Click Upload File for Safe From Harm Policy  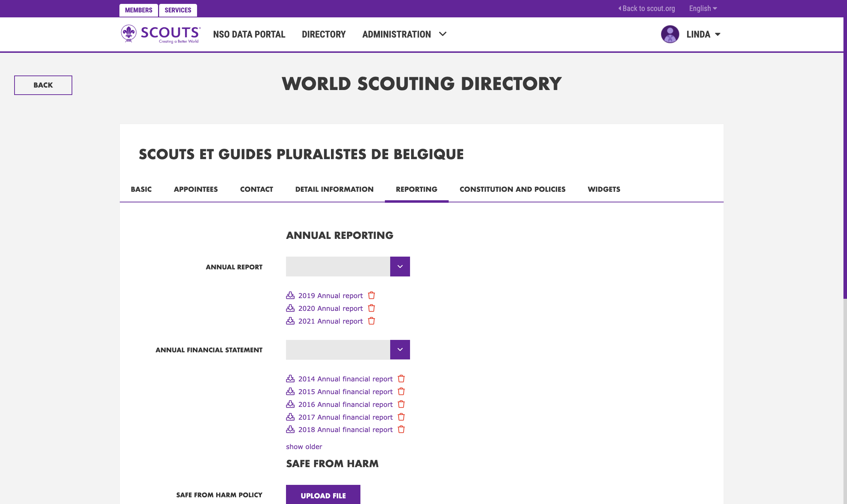323,495
